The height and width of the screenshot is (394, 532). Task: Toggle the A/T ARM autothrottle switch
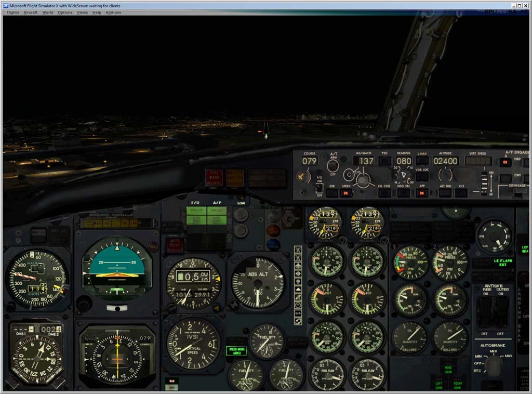click(333, 166)
